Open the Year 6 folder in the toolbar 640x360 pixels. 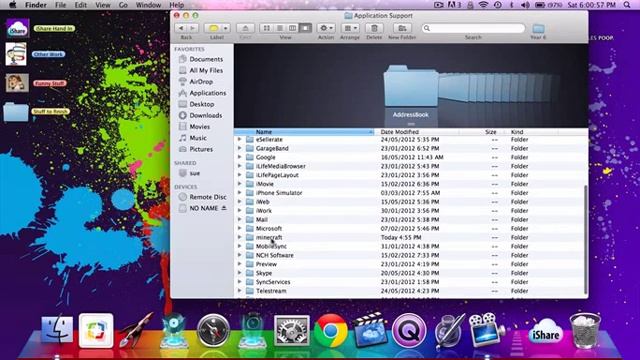[538, 29]
